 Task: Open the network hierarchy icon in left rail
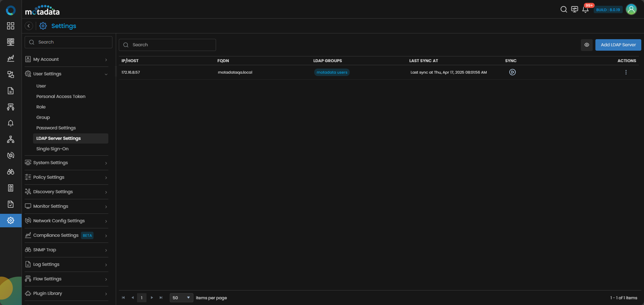coord(11,139)
